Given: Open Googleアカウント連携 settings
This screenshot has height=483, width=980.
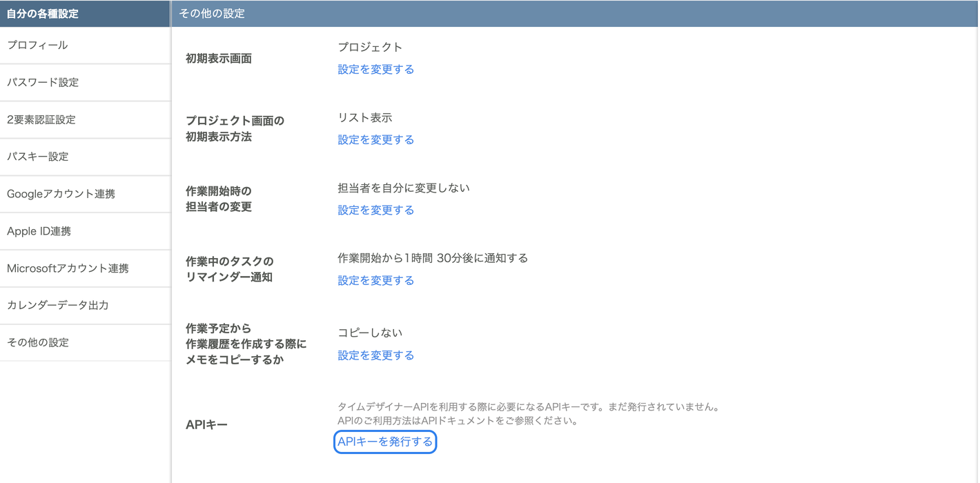Looking at the screenshot, I should coord(85,195).
